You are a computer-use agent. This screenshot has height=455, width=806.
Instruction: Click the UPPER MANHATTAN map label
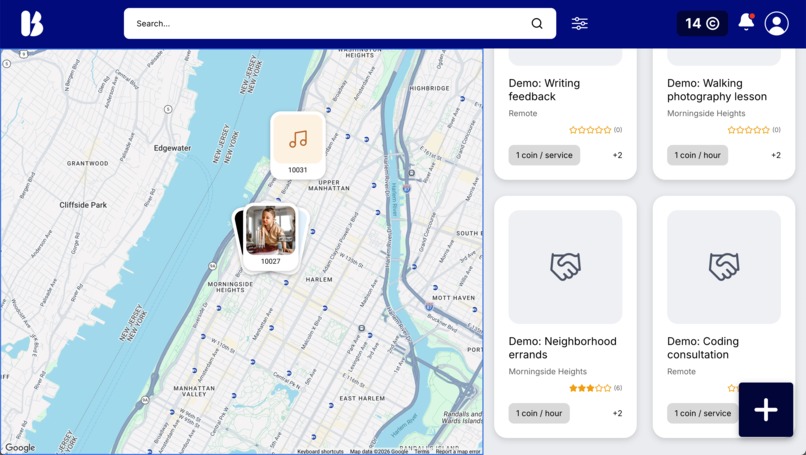[x=329, y=185]
